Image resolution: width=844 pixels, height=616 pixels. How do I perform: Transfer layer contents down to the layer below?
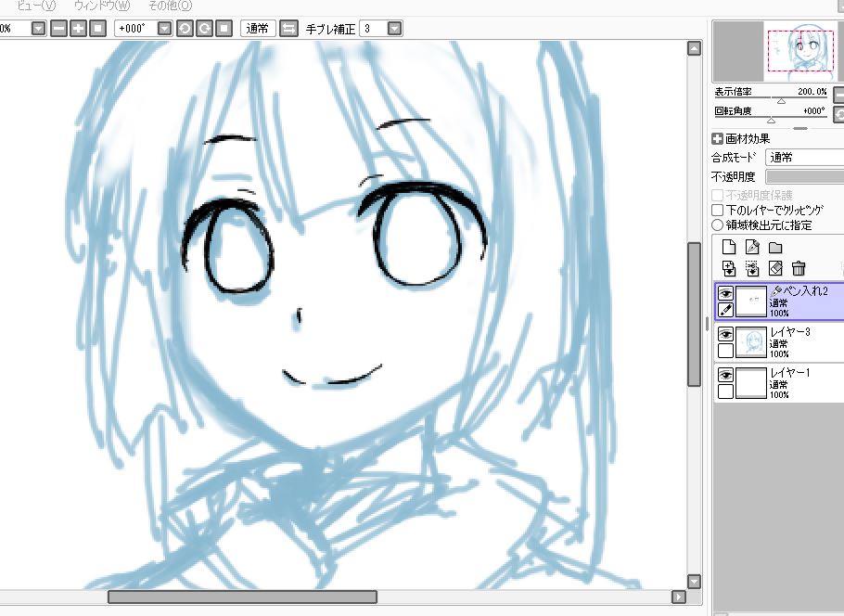729,267
